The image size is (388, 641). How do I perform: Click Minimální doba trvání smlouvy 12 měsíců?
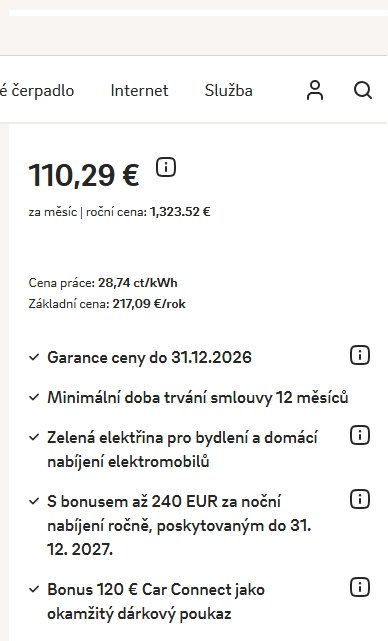click(197, 397)
